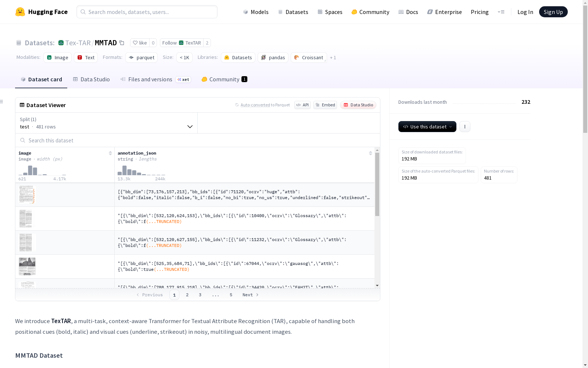
Task: Open Docs in the navigation
Action: pyautogui.click(x=408, y=12)
